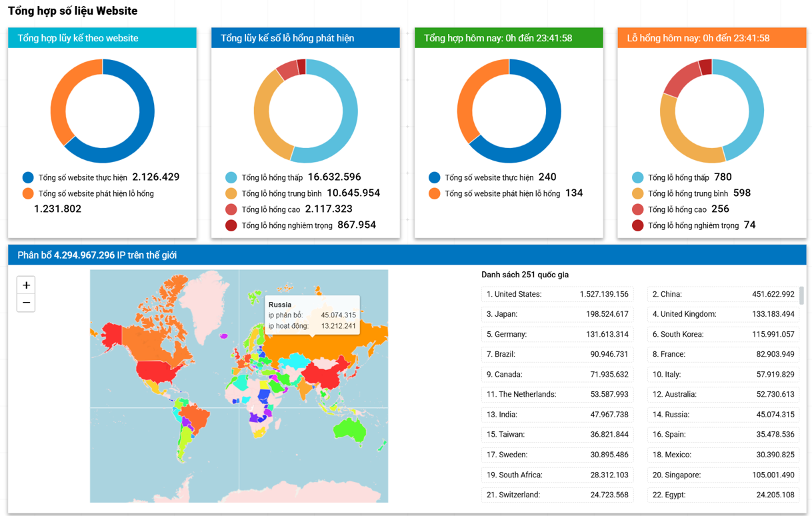Toggle cumulative 'Tổng lỗ hổng cao' 2.117.323 legend
812x516 pixels.
tap(231, 209)
